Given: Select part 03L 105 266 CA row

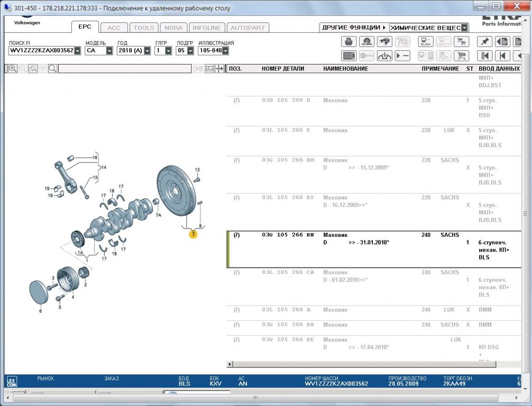Looking at the screenshot, I should [x=373, y=287].
